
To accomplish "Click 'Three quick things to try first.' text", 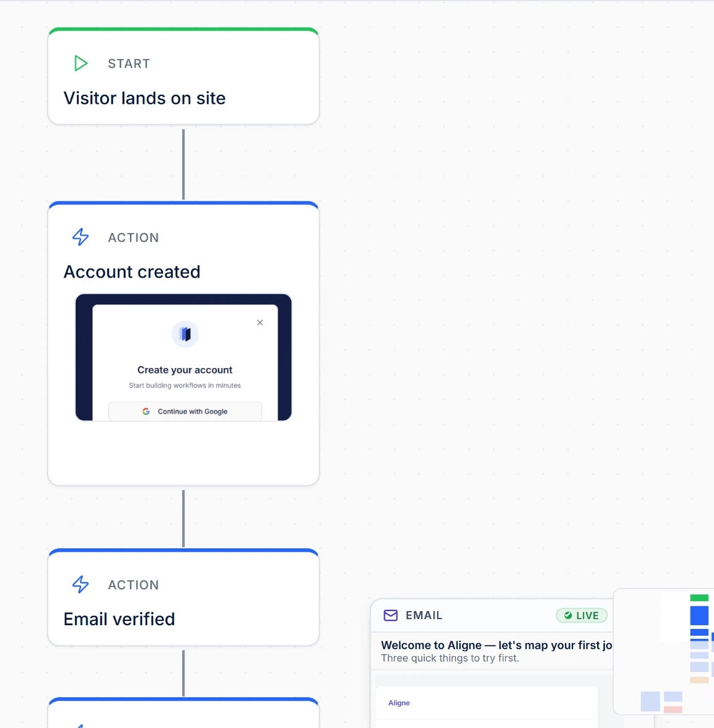I will point(450,658).
